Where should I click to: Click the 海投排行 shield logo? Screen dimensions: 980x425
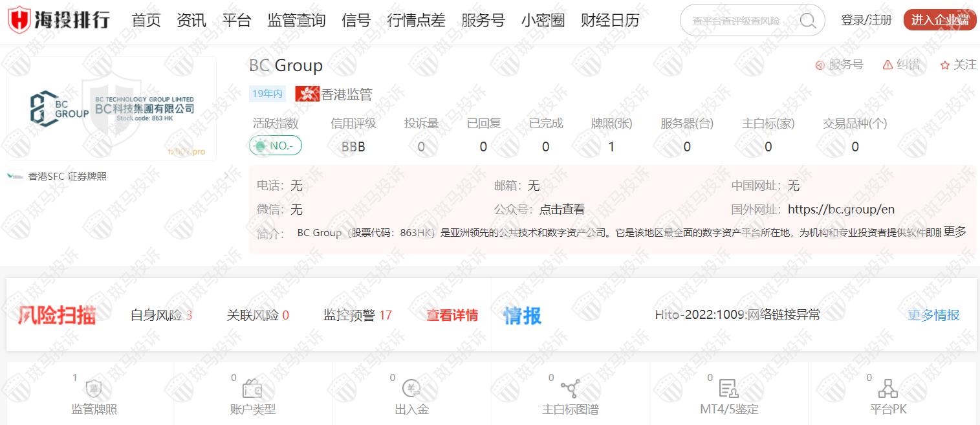tap(19, 20)
